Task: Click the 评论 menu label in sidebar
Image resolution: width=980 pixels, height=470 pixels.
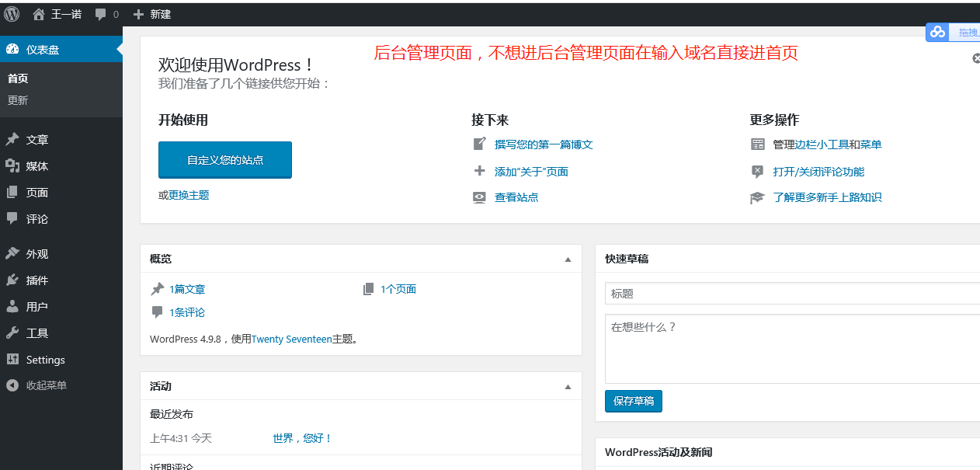Action: tap(37, 219)
